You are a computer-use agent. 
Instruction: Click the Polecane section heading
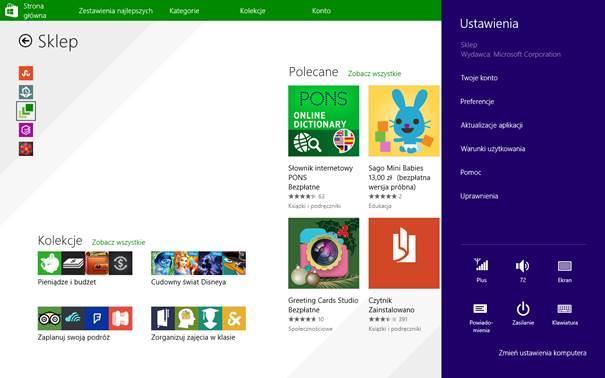pos(313,72)
